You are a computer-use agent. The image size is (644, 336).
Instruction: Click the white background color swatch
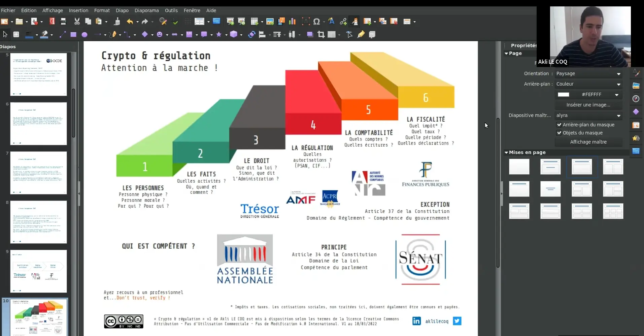[x=563, y=95]
